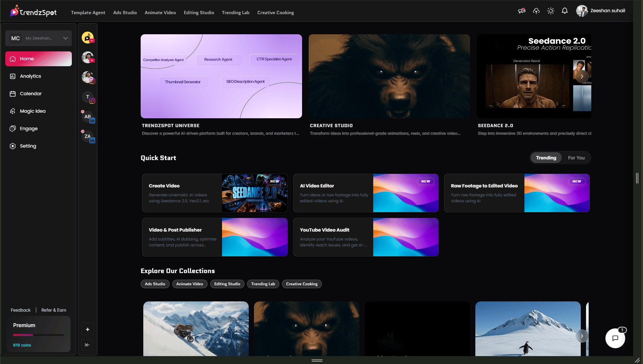Open the bear collection thumbnail

coord(307,329)
